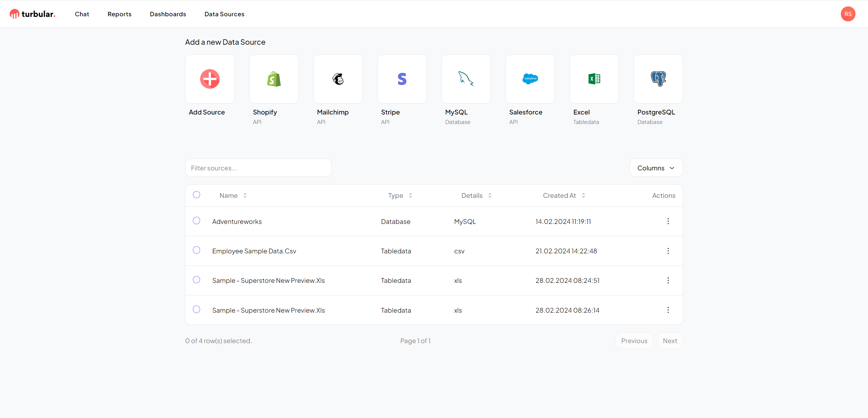The image size is (868, 418).
Task: Select the Stripe data source icon
Action: pyautogui.click(x=402, y=79)
